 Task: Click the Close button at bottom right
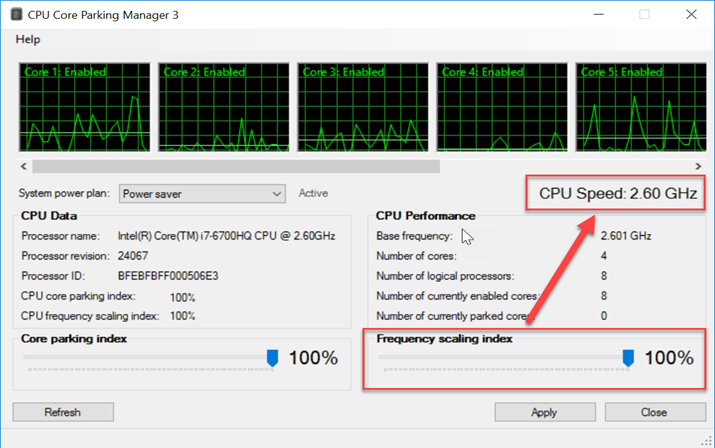pyautogui.click(x=655, y=412)
